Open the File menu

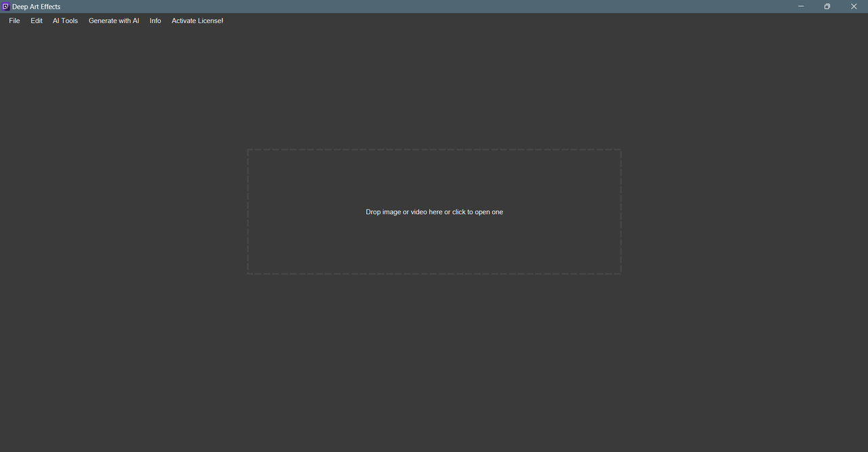click(x=14, y=21)
